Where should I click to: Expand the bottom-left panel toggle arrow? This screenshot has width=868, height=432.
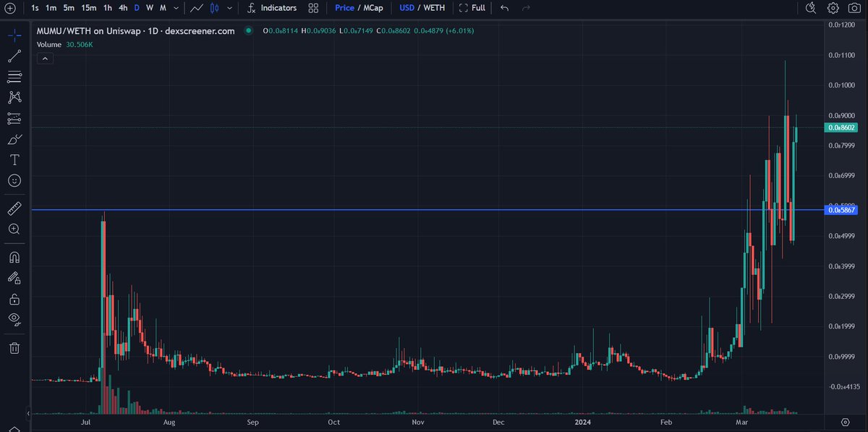click(30, 415)
